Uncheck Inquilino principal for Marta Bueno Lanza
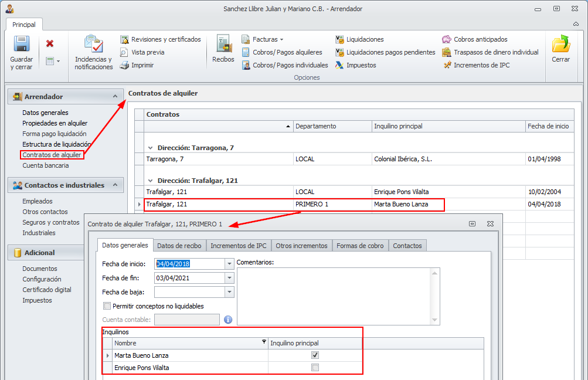 coord(315,355)
